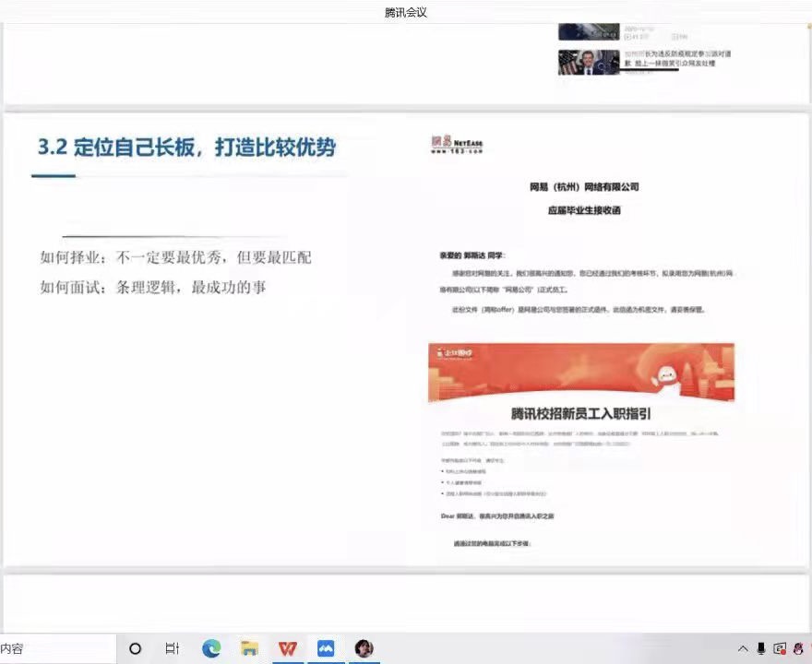The height and width of the screenshot is (664, 812).
Task: Select the line "如何面试：条理逻辑，最成功的事"
Action: (153, 287)
